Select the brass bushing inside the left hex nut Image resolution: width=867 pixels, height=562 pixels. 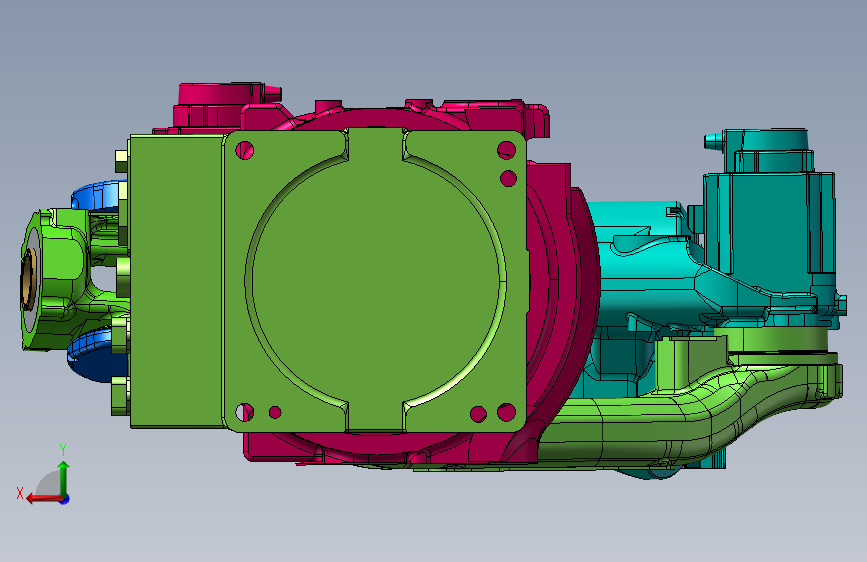point(28,279)
